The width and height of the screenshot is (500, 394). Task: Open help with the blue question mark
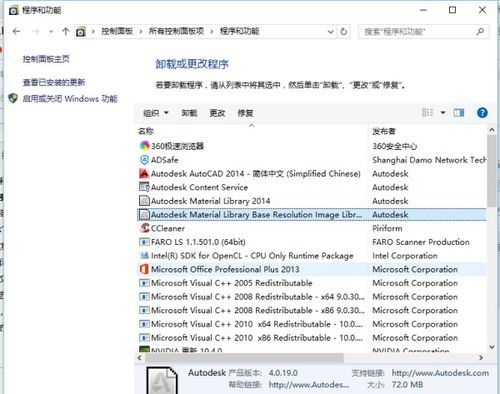482,113
